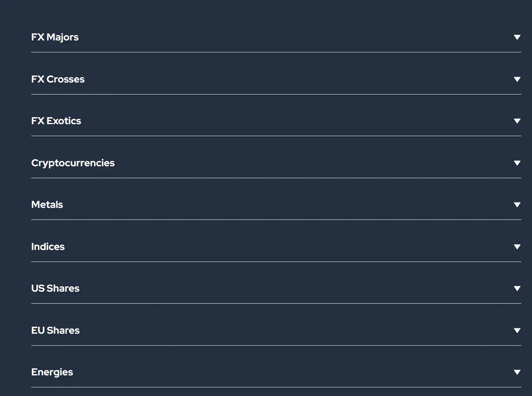Expand Energies using the arrow icon

pyautogui.click(x=517, y=372)
